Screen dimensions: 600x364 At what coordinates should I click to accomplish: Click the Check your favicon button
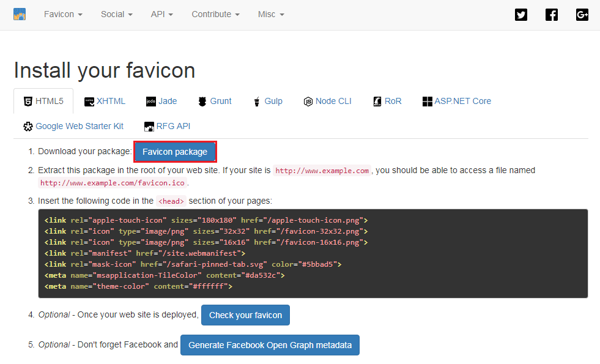[x=245, y=315]
